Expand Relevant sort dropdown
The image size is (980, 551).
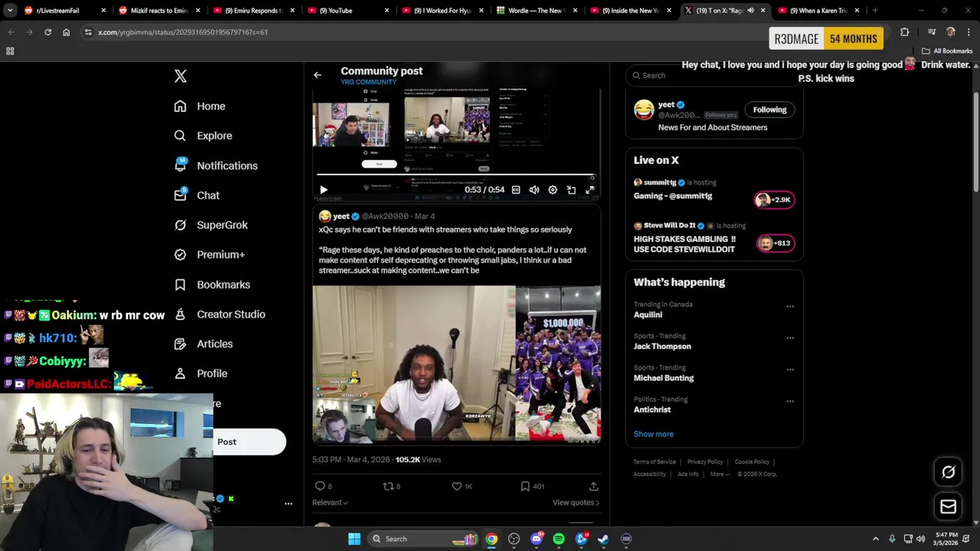[x=330, y=503]
